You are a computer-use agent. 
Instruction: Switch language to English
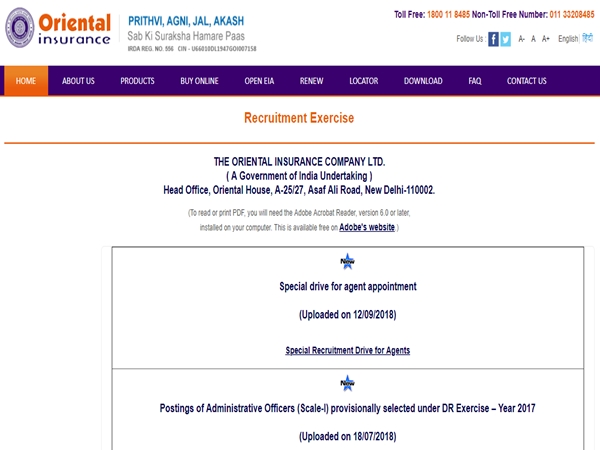click(568, 39)
